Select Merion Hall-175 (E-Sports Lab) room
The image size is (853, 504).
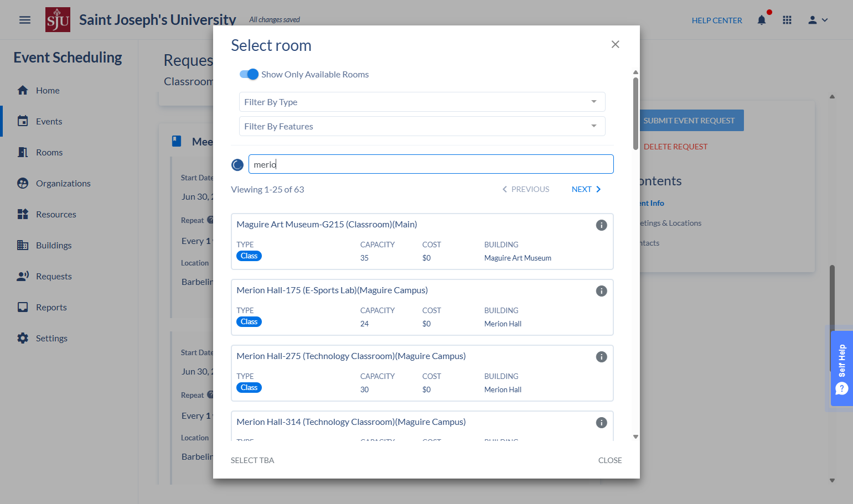point(422,307)
